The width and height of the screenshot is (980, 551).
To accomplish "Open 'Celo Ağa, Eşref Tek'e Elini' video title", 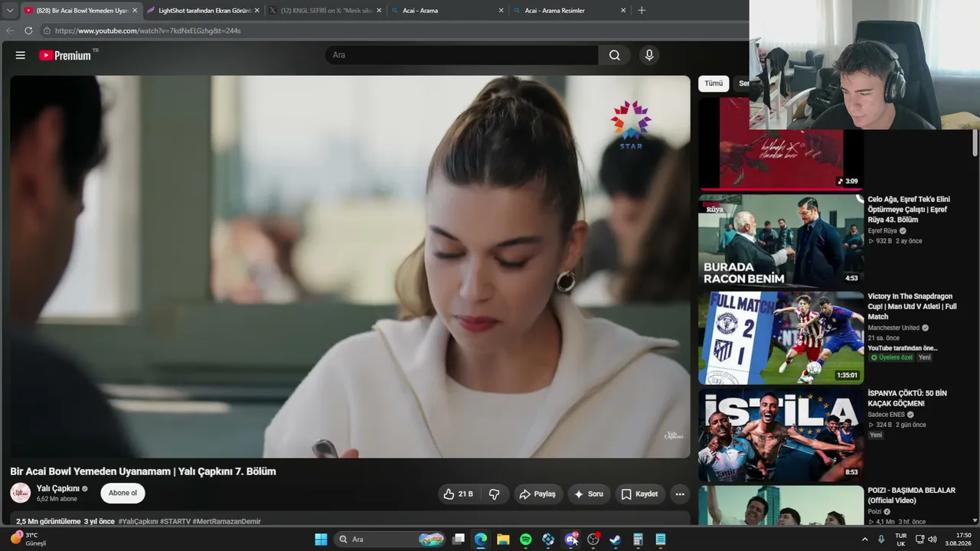I will point(909,210).
